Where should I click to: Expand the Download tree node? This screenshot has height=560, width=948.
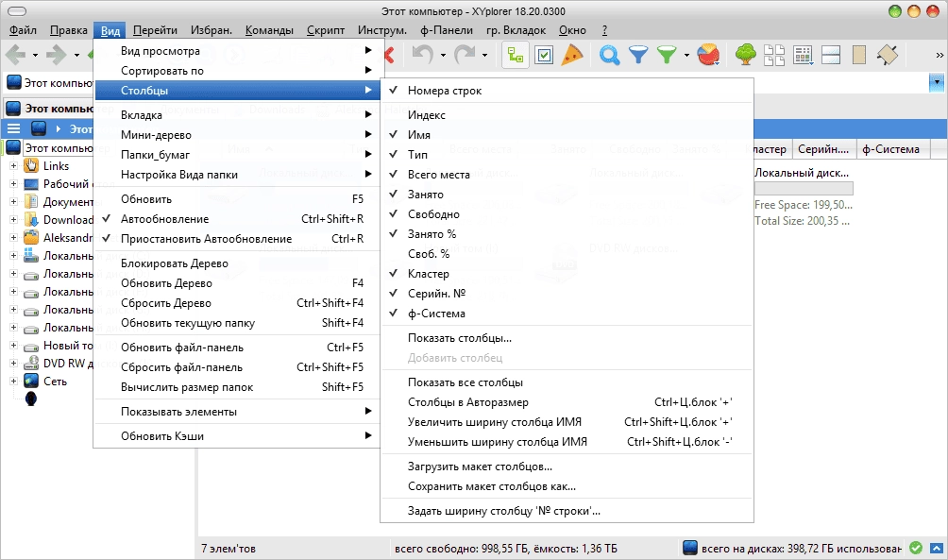[x=13, y=219]
